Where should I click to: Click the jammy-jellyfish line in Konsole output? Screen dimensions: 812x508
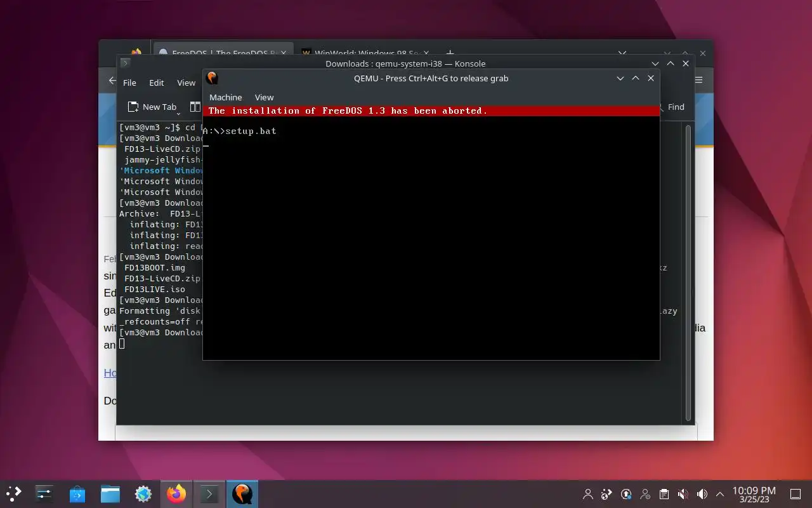[163, 160]
